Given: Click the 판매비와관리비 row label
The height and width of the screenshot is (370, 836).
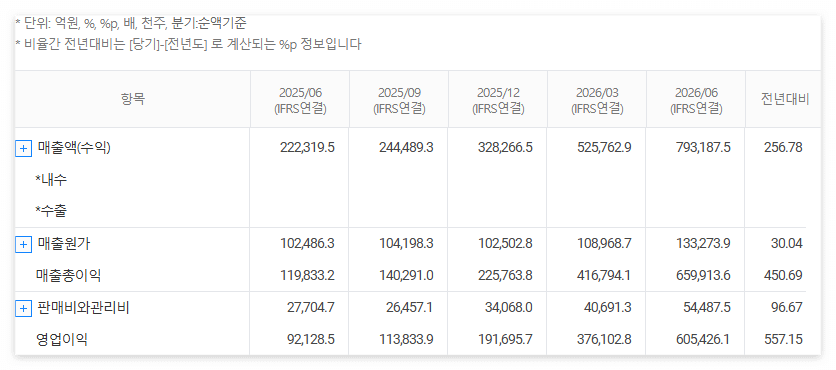Looking at the screenshot, I should (x=83, y=308).
